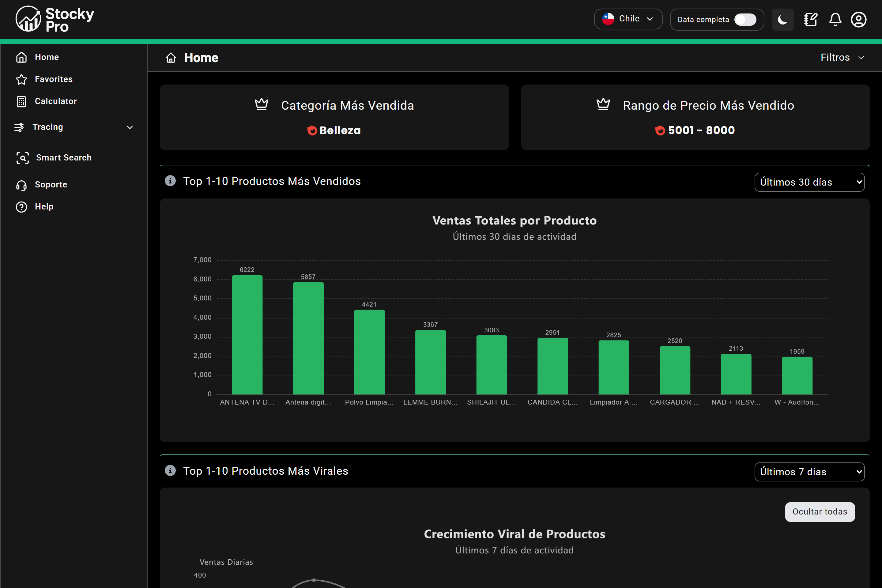
Task: Click the SHILAJIT UL... bar (3083)
Action: click(x=492, y=365)
